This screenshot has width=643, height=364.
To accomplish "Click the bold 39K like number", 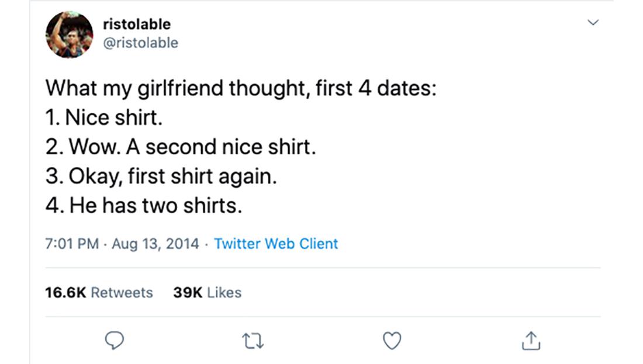I will coord(188,292).
